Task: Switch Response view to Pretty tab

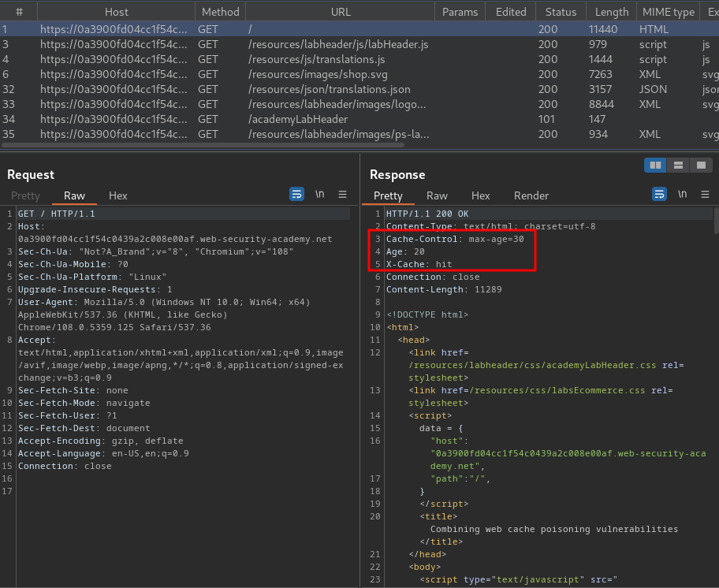Action: pos(388,195)
